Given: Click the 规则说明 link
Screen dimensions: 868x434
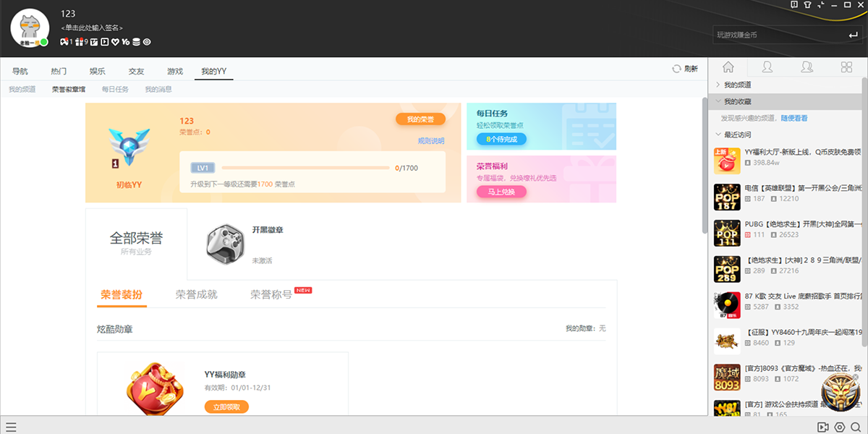Looking at the screenshot, I should (x=431, y=141).
